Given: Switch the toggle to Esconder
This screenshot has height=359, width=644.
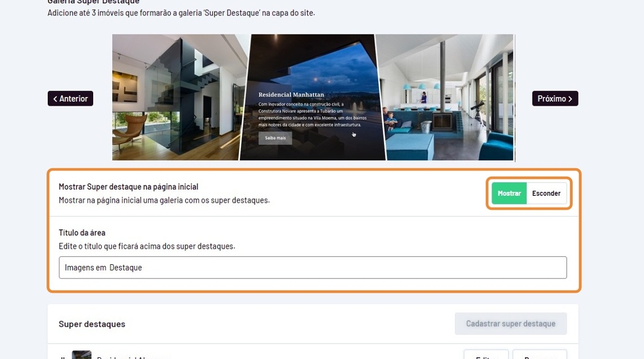Looking at the screenshot, I should pos(546,193).
